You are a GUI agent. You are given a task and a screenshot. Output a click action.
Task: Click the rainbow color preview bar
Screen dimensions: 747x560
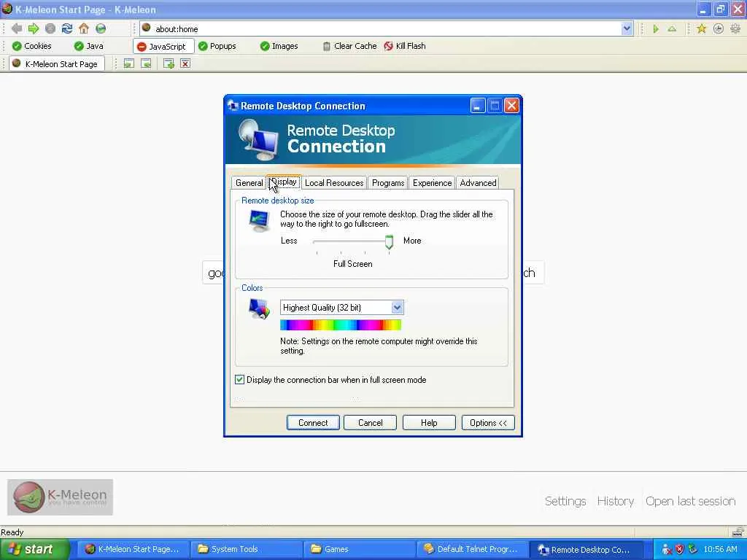click(341, 324)
